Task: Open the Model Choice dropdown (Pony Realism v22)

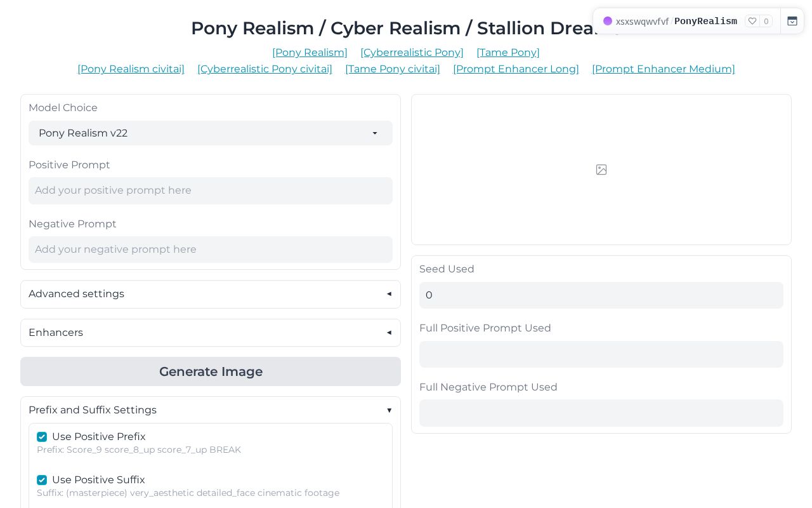Action: click(x=211, y=133)
